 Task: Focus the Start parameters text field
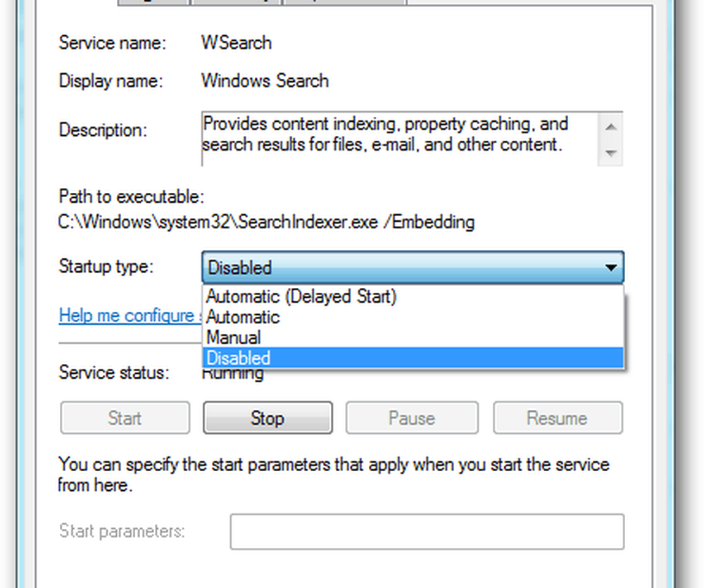(x=426, y=532)
